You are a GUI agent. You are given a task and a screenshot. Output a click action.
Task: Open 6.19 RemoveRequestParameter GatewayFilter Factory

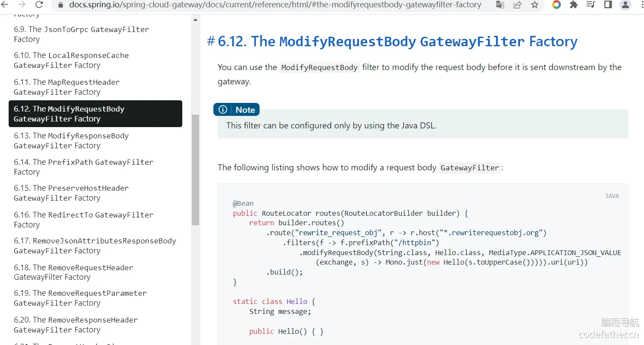(80, 298)
